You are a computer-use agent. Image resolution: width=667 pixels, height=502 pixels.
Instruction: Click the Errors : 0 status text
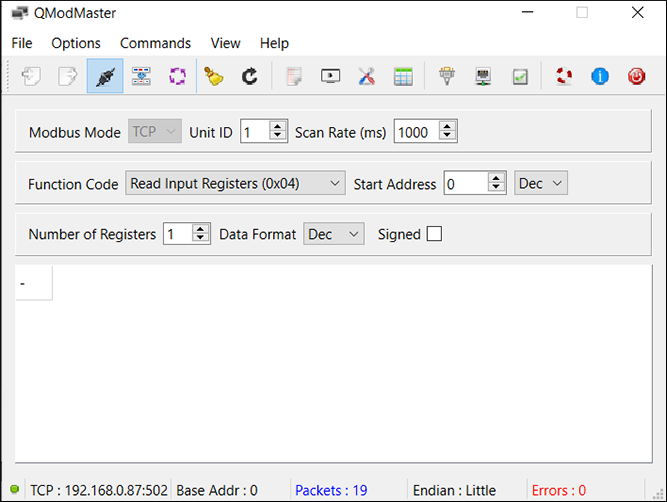click(x=559, y=491)
